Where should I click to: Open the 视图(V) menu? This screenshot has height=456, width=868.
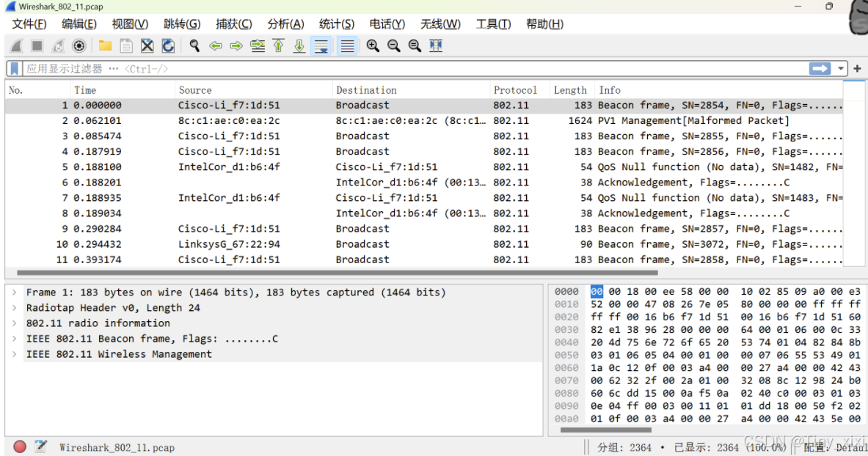pos(130,24)
